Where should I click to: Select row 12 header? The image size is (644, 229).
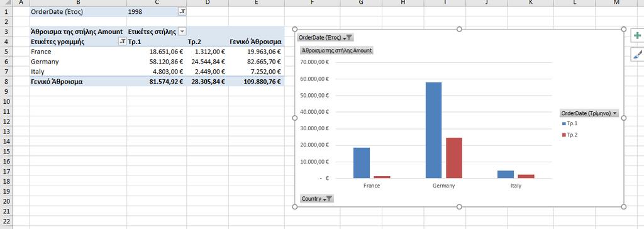(x=6, y=121)
